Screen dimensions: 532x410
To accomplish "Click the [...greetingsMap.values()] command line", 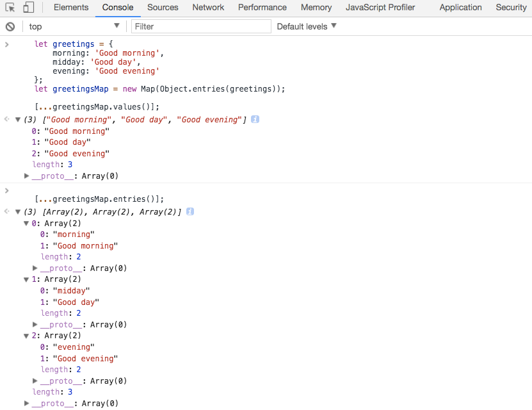I will point(97,107).
